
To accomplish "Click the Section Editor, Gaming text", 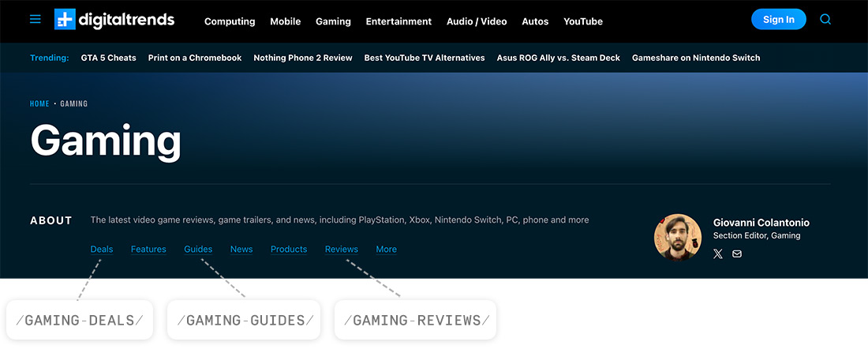I will (x=757, y=235).
